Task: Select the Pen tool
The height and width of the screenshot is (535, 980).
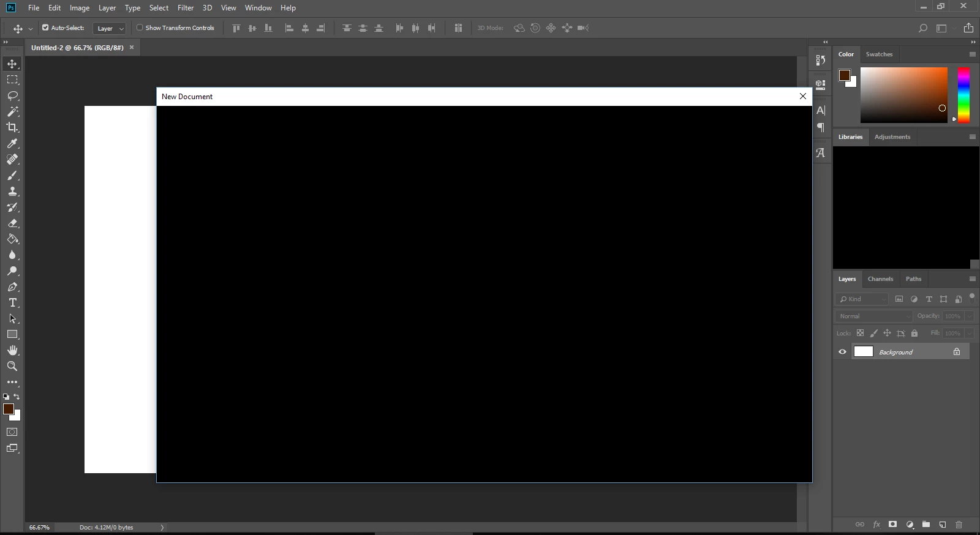Action: (x=12, y=286)
